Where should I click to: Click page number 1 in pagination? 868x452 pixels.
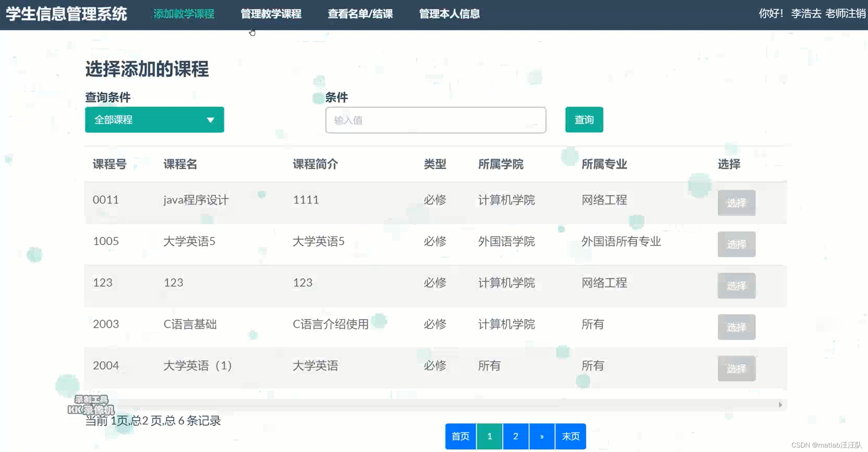click(489, 436)
